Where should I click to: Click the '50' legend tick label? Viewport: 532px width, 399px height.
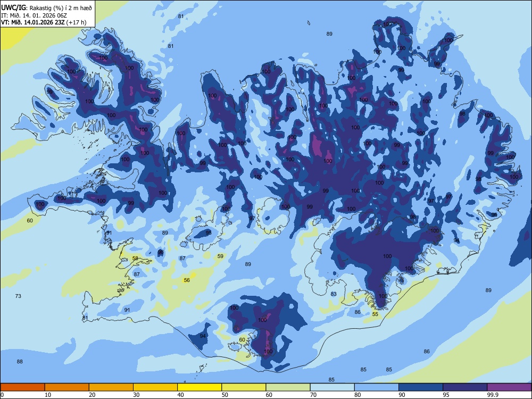point(225,395)
